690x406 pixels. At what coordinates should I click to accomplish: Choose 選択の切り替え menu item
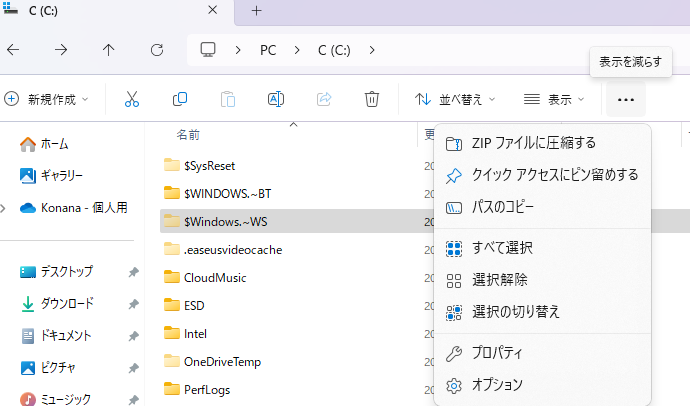[542, 312]
